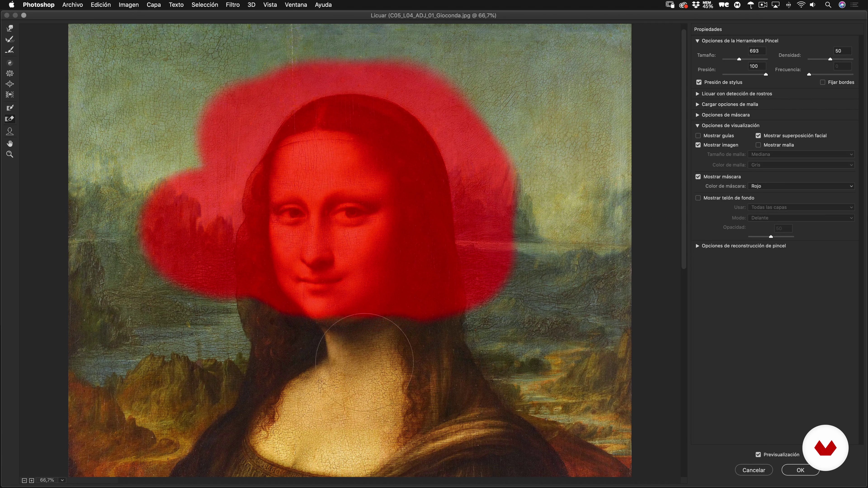This screenshot has height=488, width=868.
Task: Select the Push Left tool
Action: 10,95
